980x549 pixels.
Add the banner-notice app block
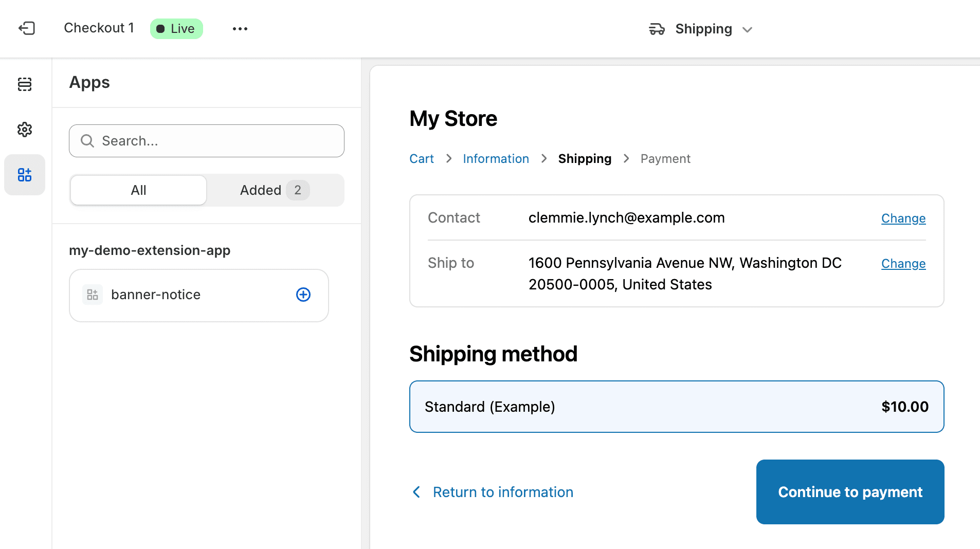(x=303, y=295)
